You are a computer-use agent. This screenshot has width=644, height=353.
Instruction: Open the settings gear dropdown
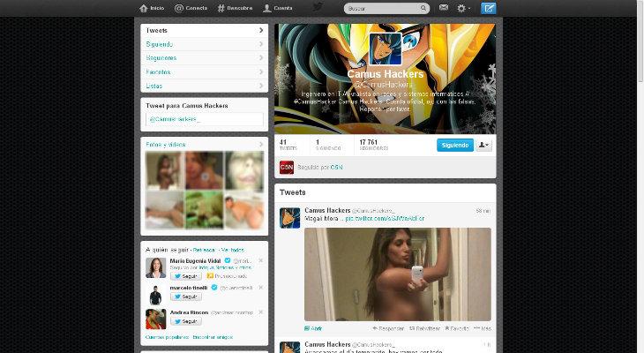pyautogui.click(x=464, y=8)
